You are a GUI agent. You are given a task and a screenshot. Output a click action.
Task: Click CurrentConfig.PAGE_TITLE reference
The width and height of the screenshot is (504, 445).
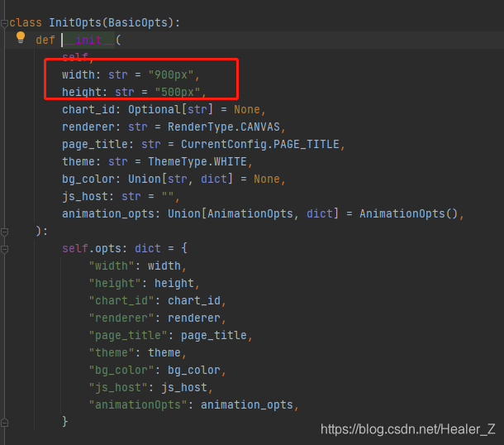tap(260, 144)
